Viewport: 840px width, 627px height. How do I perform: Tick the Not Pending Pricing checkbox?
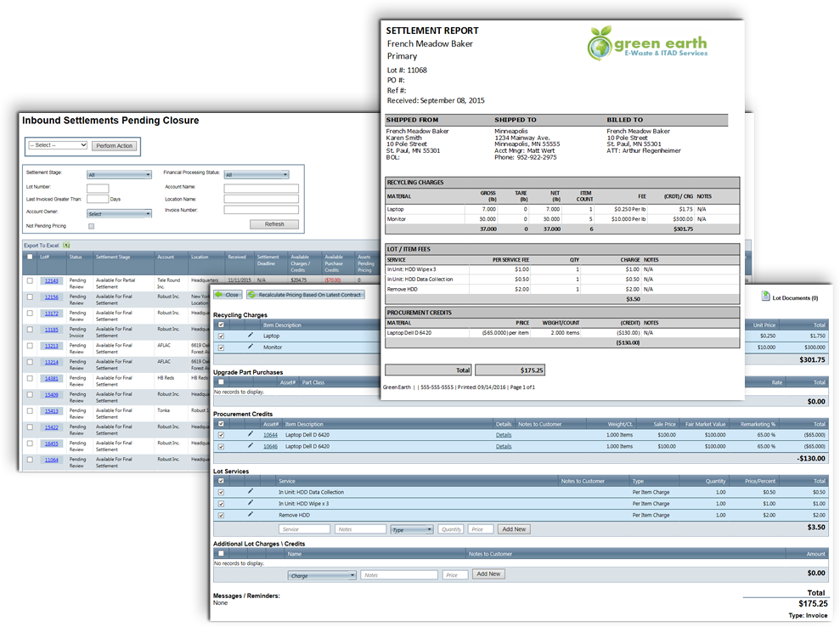[x=91, y=226]
